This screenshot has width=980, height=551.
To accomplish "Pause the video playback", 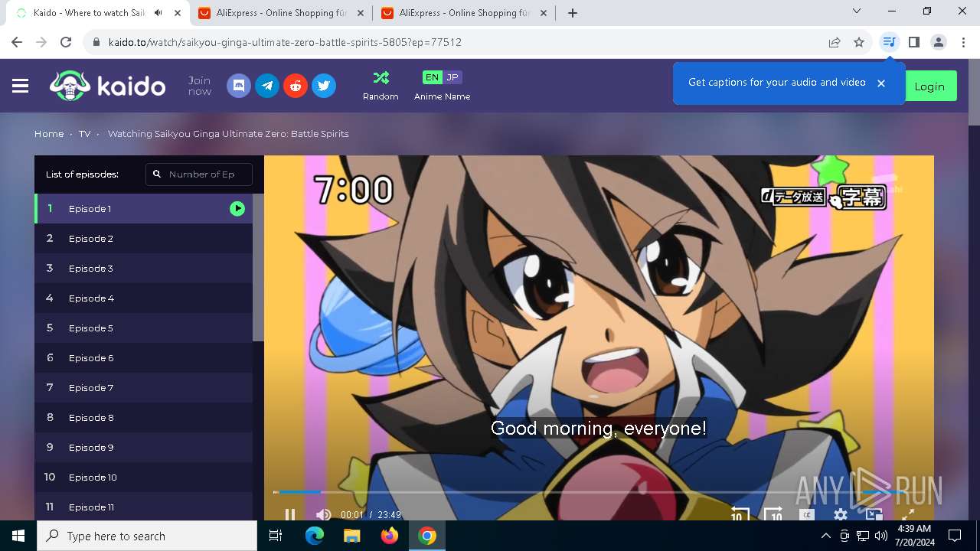I will point(289,515).
